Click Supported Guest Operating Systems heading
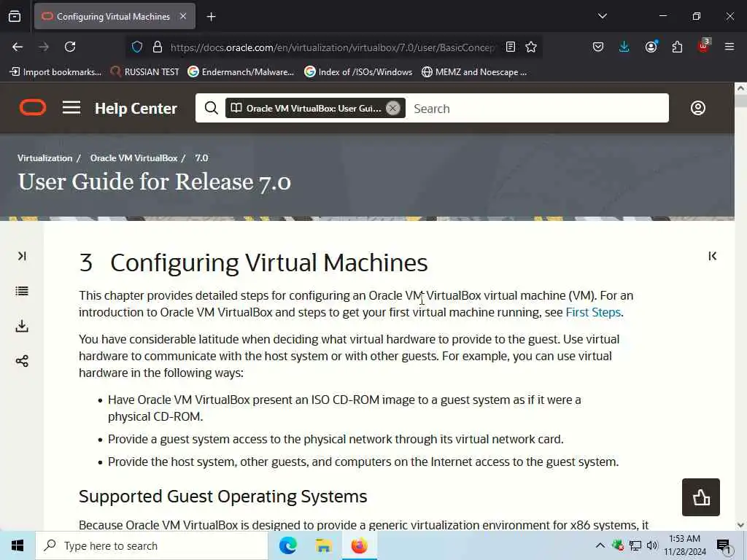Viewport: 747px width, 560px height. [x=223, y=496]
